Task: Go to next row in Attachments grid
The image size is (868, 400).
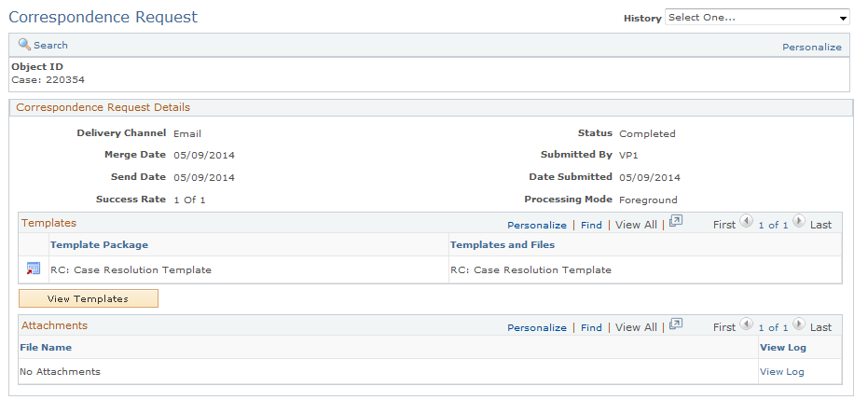Action: (799, 324)
